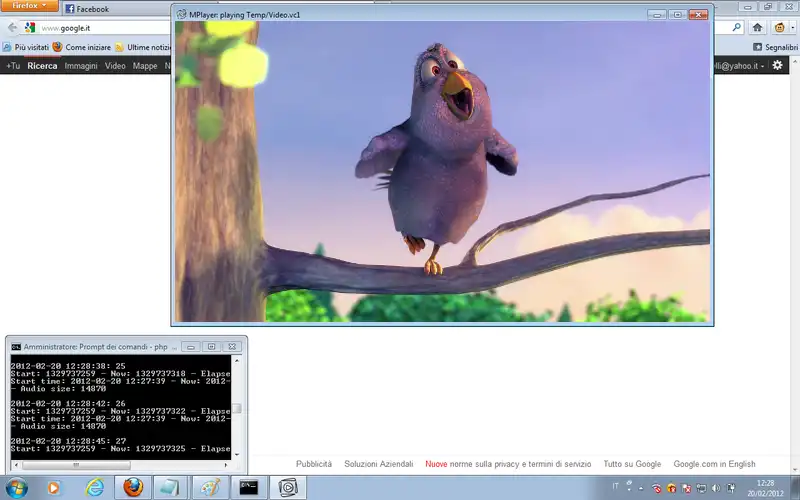Restore down the Firefox window

click(768, 7)
